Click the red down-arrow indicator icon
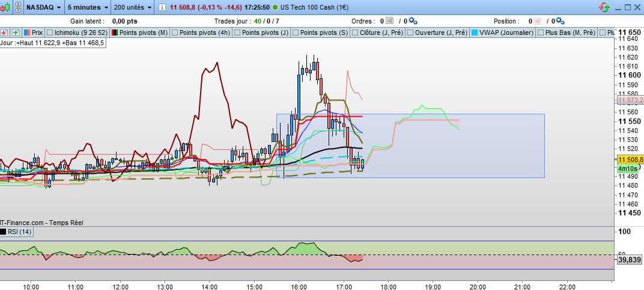Viewport: 644px width, 290px height. [5, 32]
